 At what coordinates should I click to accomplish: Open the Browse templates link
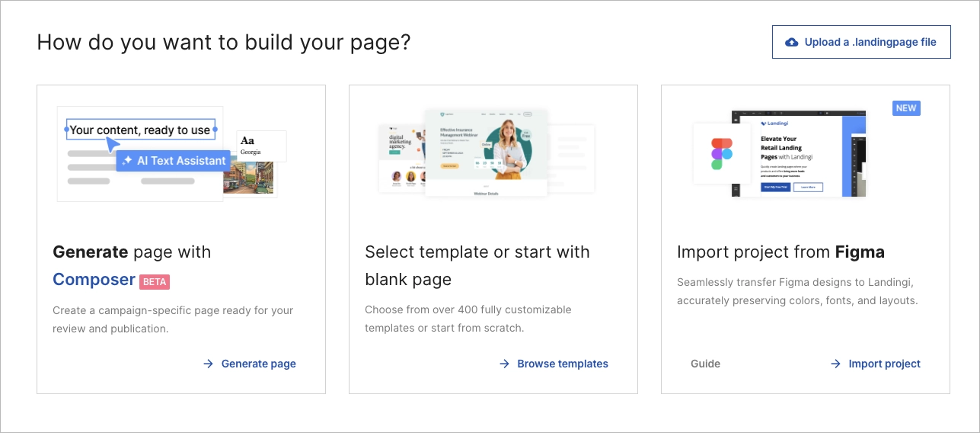(562, 364)
